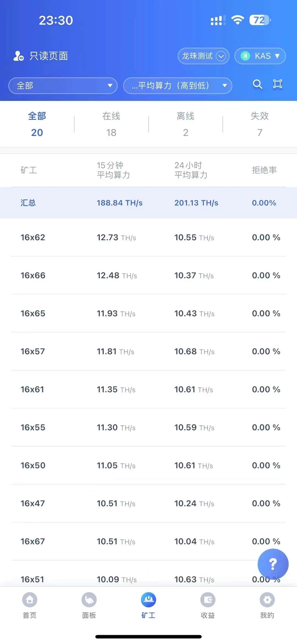Open 面板 dashboard tab icon
The image size is (297, 644).
(x=89, y=600)
